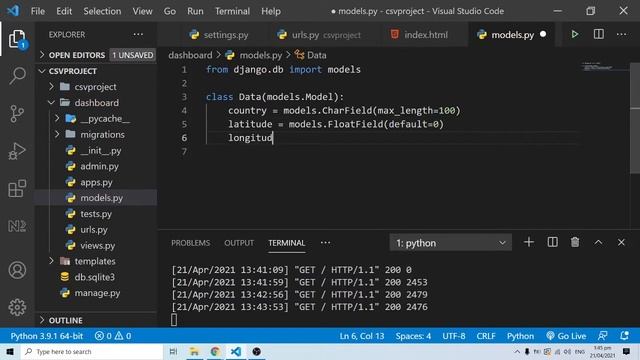640x360 pixels.
Task: Open apps.py in the explorer
Action: [x=96, y=182]
